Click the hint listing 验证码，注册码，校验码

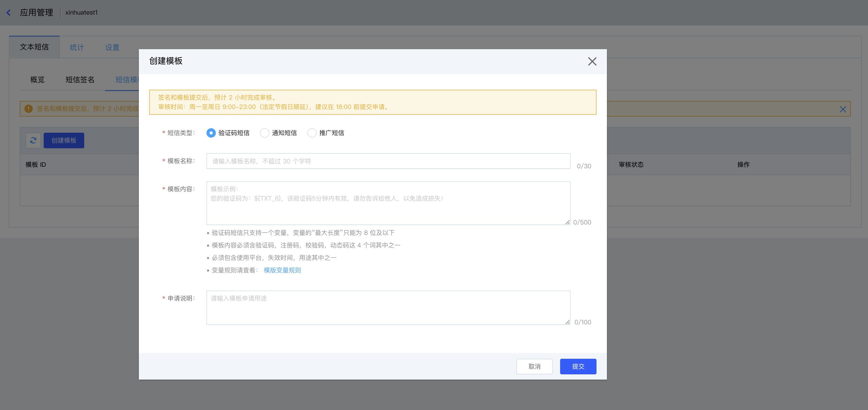[x=306, y=246]
